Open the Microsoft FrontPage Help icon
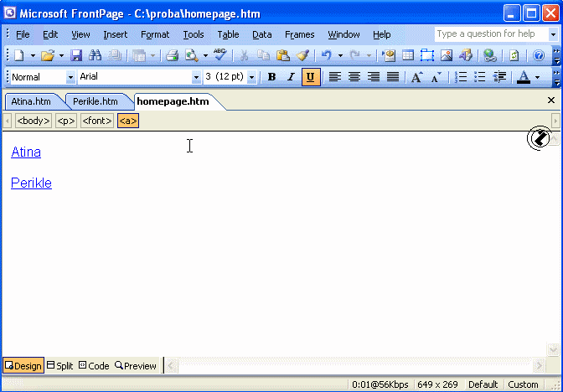This screenshot has width=563, height=392. (539, 55)
